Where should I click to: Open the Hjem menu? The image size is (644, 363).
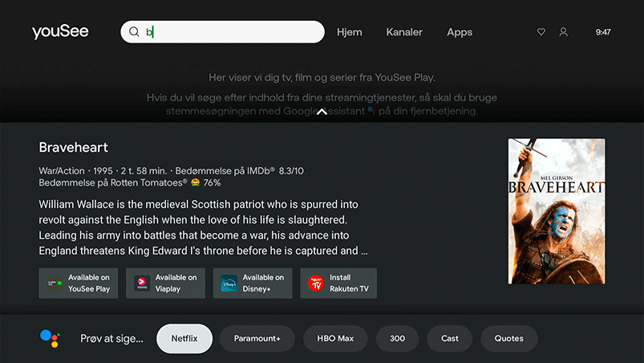pos(350,32)
